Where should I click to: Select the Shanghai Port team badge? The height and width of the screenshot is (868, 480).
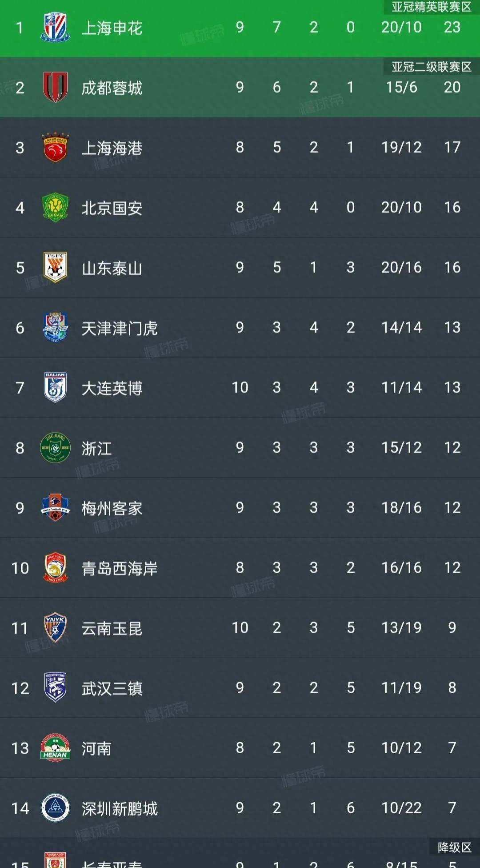click(x=55, y=147)
